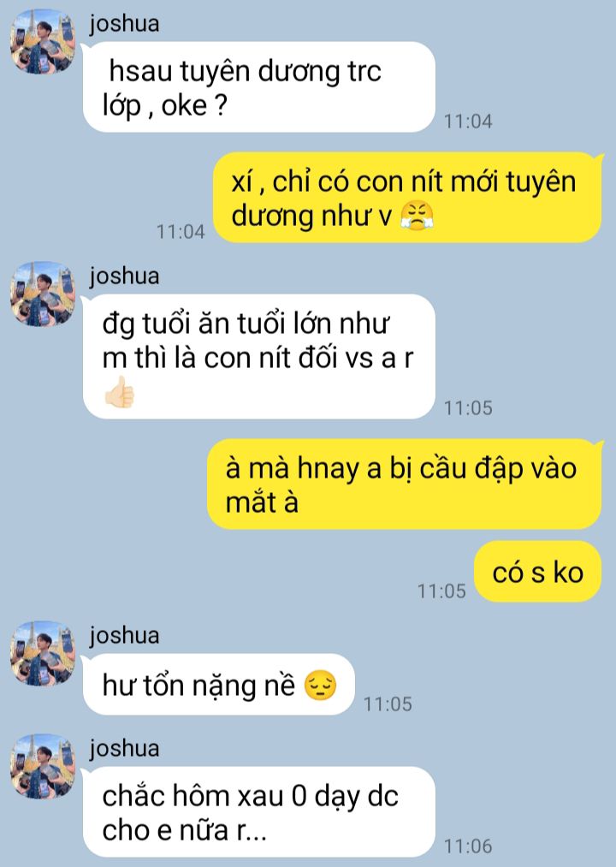616x867 pixels.
Task: Tap joshua's avatar beside 'chắc hôm xau' message
Action: tap(43, 766)
